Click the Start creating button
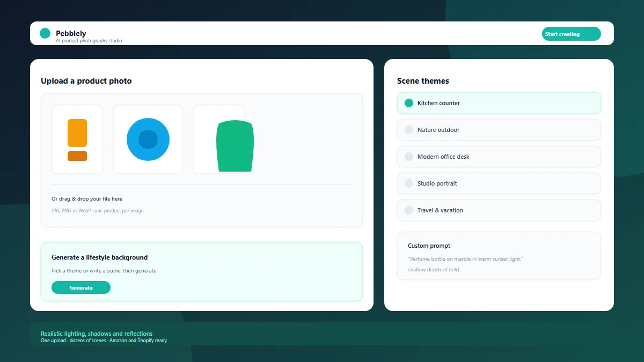Screen dimensions: 644x362 pyautogui.click(x=572, y=34)
